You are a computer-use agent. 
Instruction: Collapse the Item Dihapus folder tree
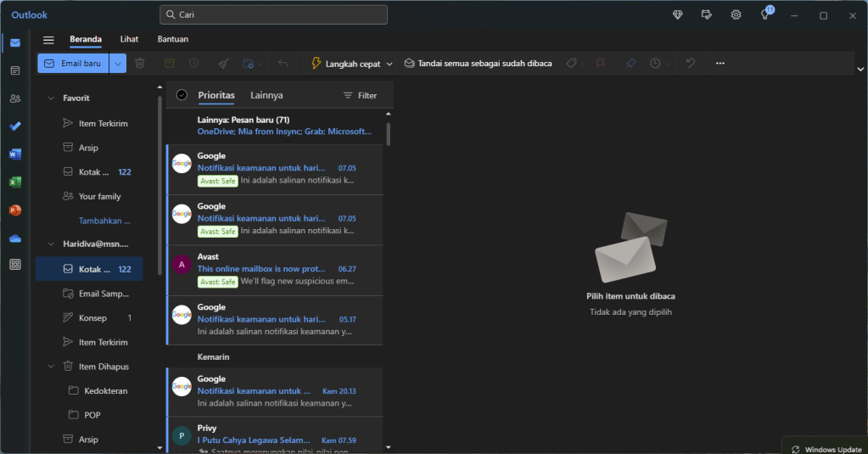tap(51, 367)
